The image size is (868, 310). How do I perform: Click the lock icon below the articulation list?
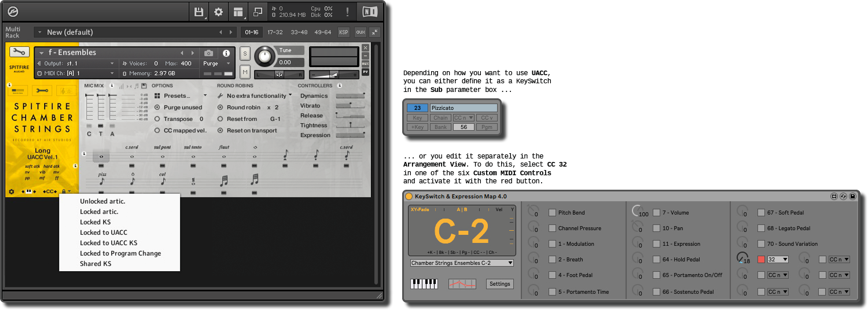pos(64,191)
